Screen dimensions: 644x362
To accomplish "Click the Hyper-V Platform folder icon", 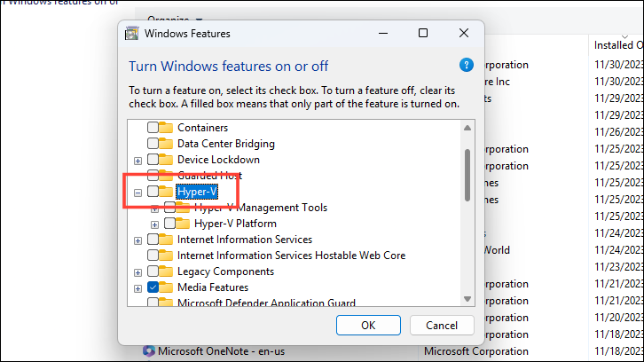I will click(183, 224).
